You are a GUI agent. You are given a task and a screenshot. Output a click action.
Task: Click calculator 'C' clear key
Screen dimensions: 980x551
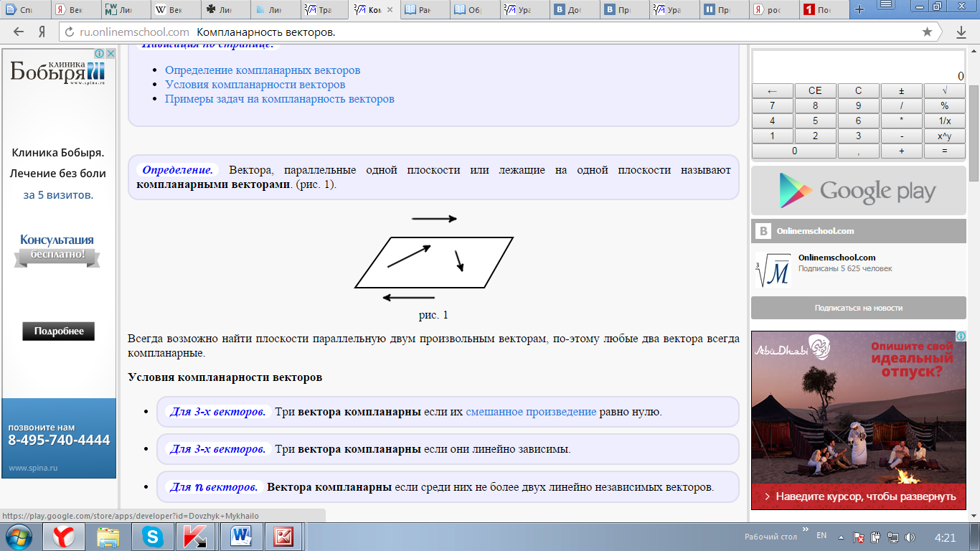click(x=859, y=91)
